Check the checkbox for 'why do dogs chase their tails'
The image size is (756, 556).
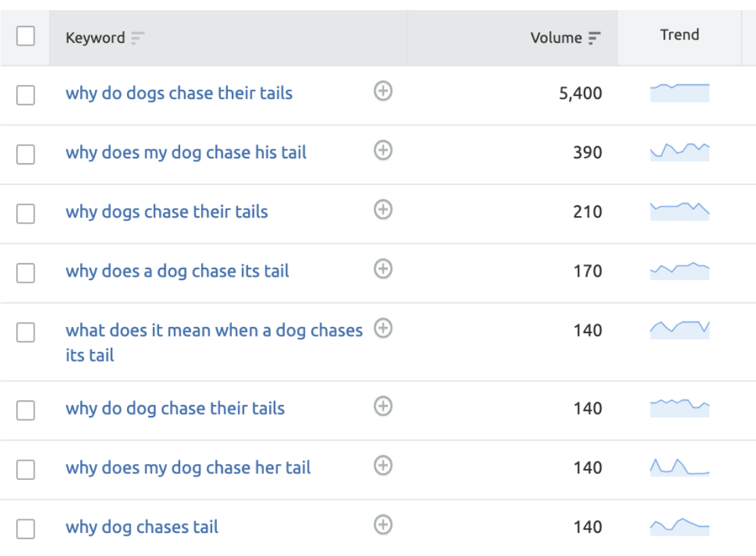26,93
